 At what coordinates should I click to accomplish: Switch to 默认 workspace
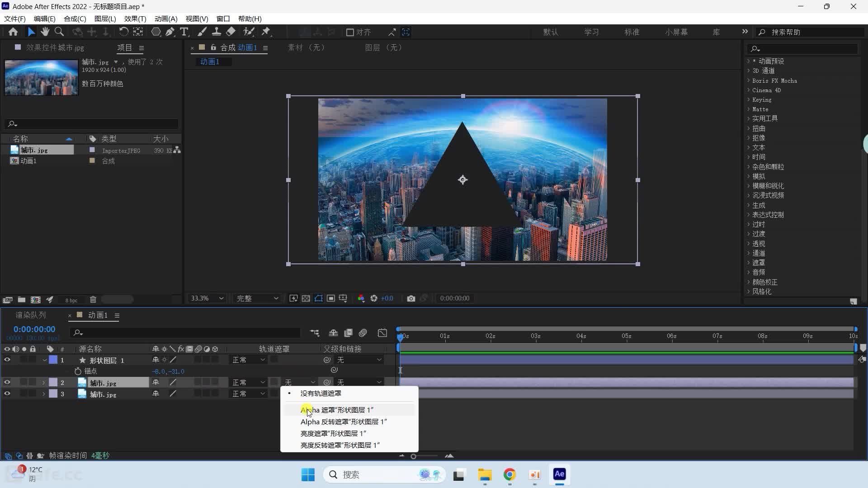click(x=551, y=32)
